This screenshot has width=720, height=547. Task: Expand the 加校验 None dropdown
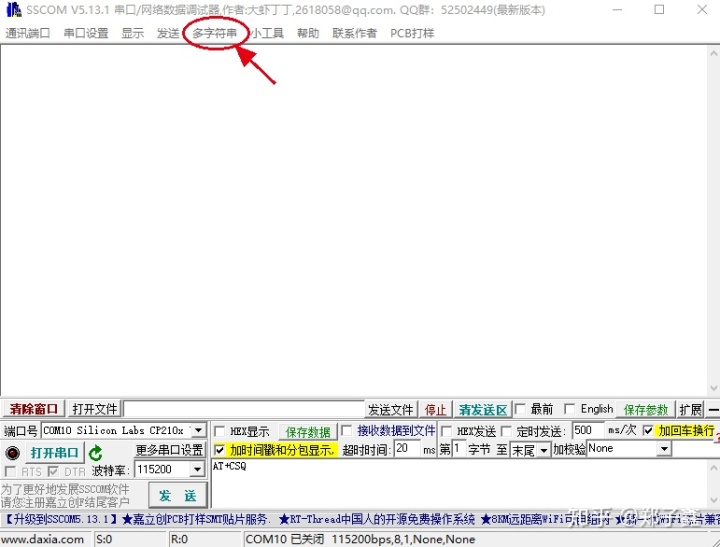(664, 449)
